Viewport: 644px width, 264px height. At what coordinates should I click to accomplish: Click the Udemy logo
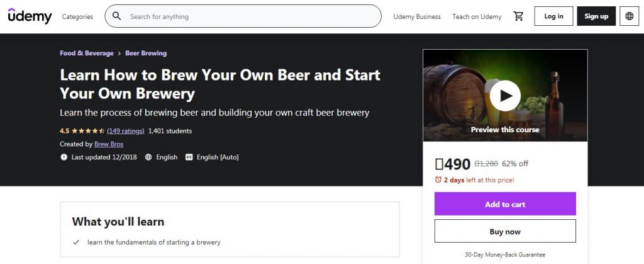tap(30, 16)
